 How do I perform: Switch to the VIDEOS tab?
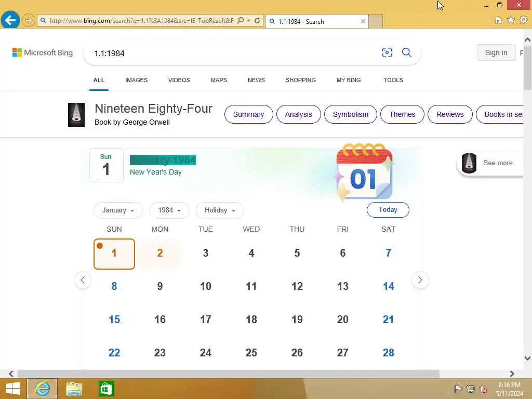(179, 80)
